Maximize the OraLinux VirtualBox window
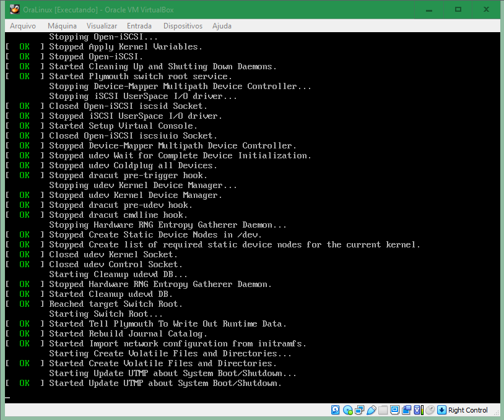504x420 pixels. [458, 10]
